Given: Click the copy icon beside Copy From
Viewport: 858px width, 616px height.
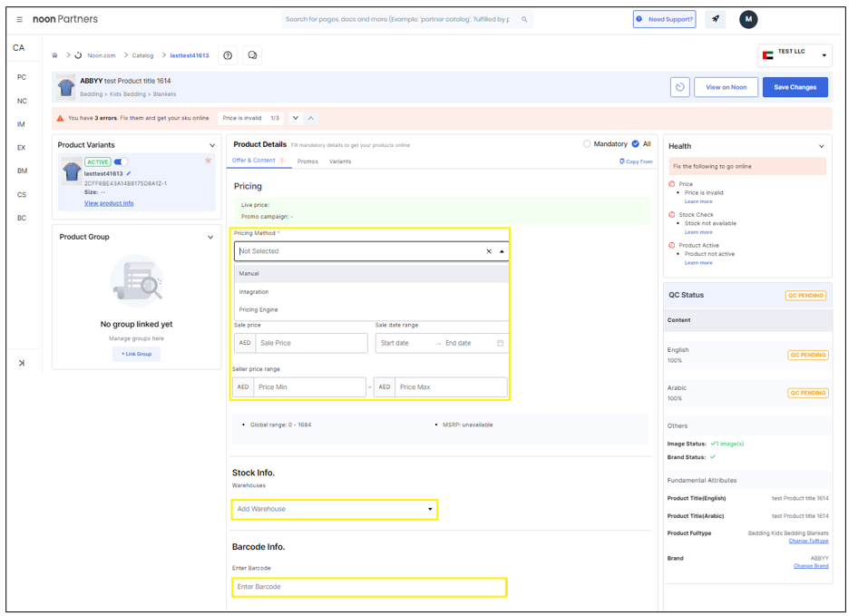Looking at the screenshot, I should coord(621,161).
